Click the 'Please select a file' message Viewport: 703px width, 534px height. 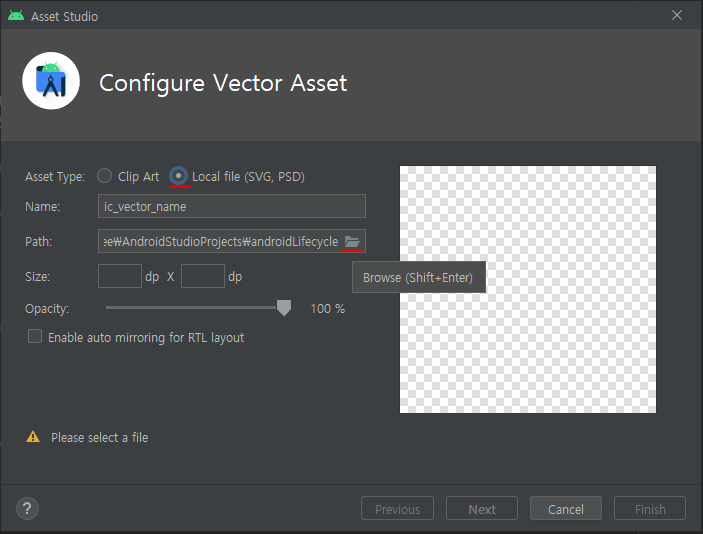click(100, 438)
